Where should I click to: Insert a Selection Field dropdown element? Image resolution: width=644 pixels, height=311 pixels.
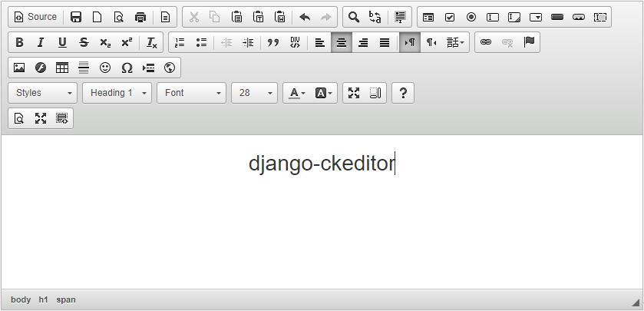[x=536, y=17]
